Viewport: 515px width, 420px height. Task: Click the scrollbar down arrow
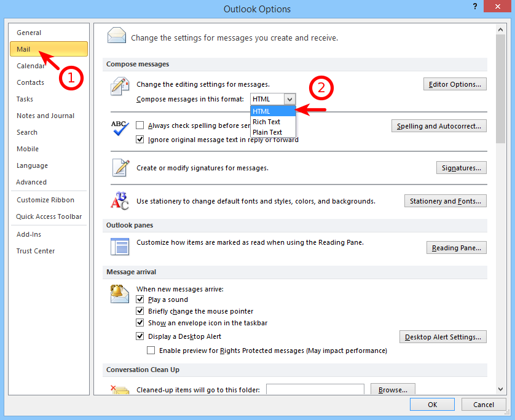500,389
